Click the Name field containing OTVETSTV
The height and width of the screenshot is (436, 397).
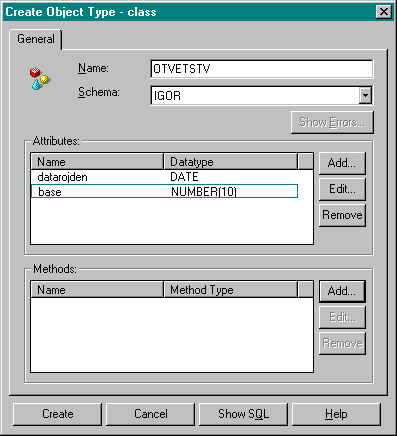click(x=262, y=69)
